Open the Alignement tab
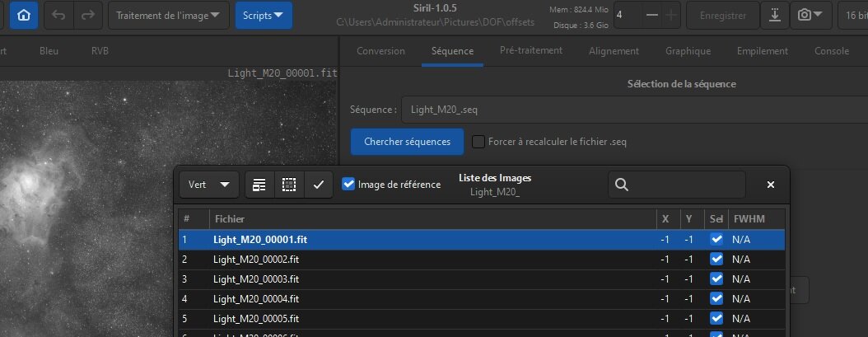 pos(614,51)
